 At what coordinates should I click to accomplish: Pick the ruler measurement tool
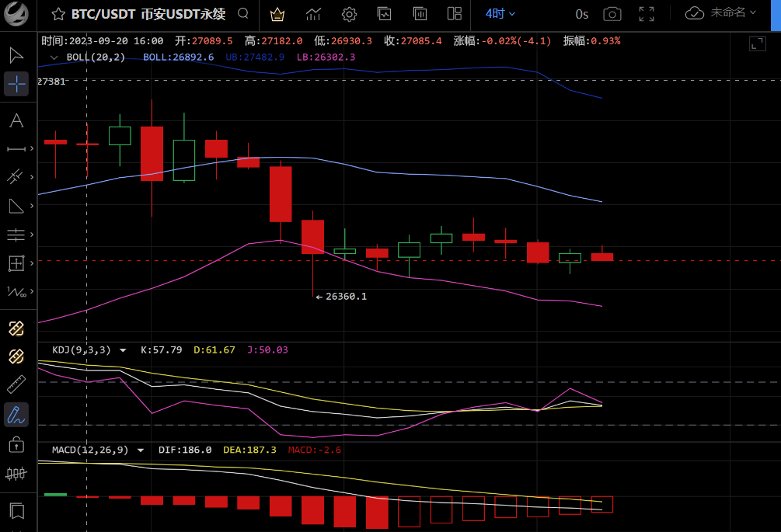[16, 384]
